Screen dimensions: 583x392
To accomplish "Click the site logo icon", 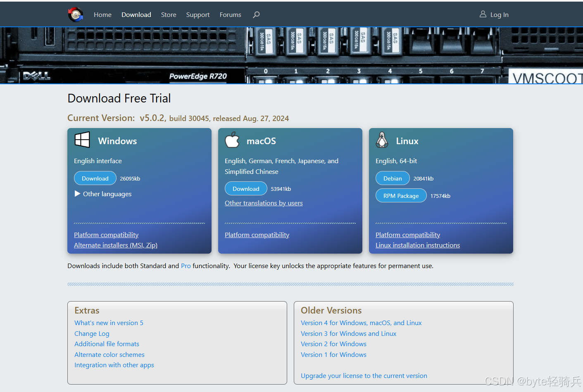I will tap(76, 14).
